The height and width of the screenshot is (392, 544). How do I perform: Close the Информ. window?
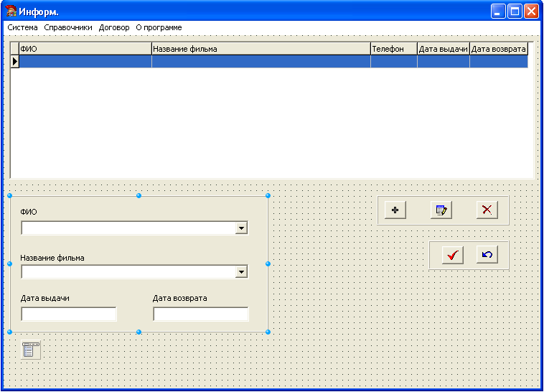click(531, 11)
